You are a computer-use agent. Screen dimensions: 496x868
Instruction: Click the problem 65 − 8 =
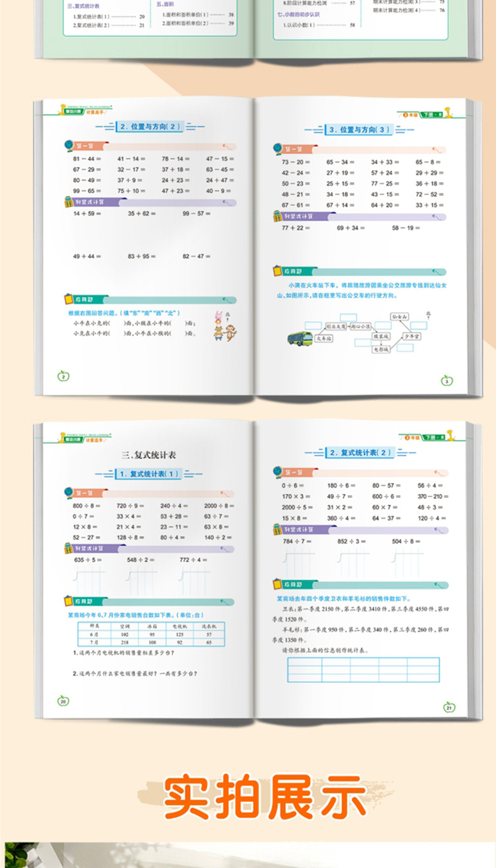428,162
